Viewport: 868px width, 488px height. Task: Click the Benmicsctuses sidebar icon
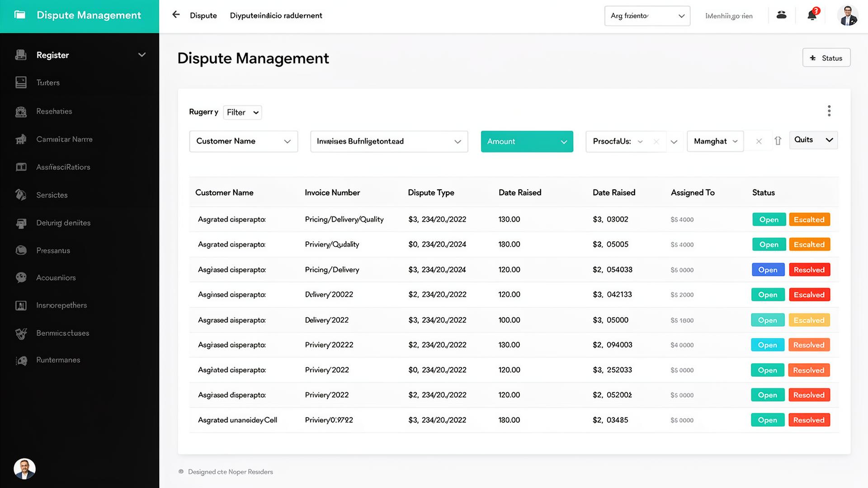click(x=21, y=333)
